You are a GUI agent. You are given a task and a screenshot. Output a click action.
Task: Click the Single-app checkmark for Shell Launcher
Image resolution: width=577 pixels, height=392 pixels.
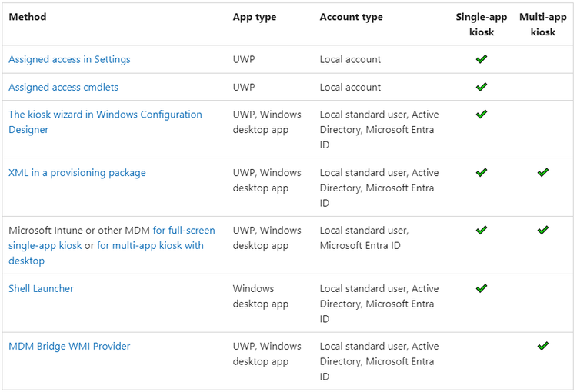point(482,288)
